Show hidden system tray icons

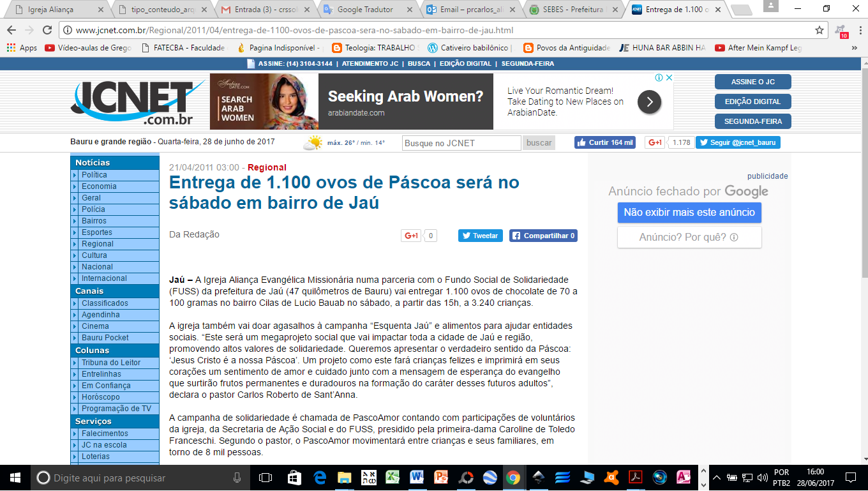(x=717, y=478)
